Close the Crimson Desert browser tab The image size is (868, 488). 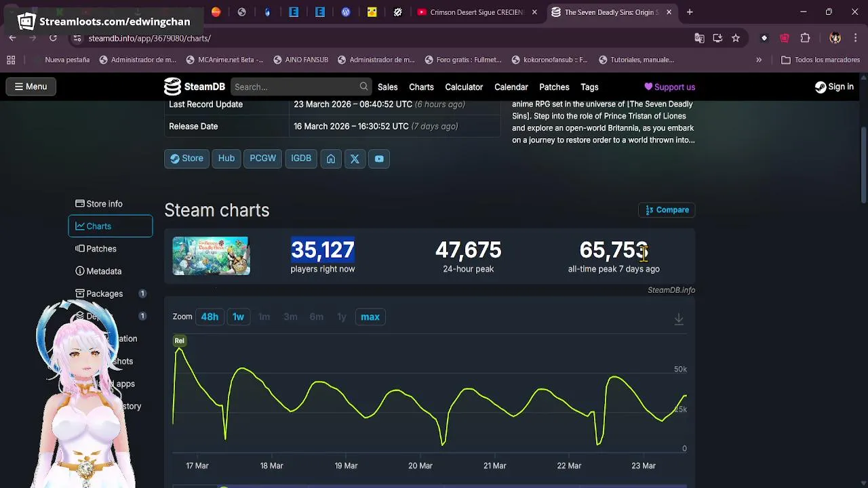(534, 12)
